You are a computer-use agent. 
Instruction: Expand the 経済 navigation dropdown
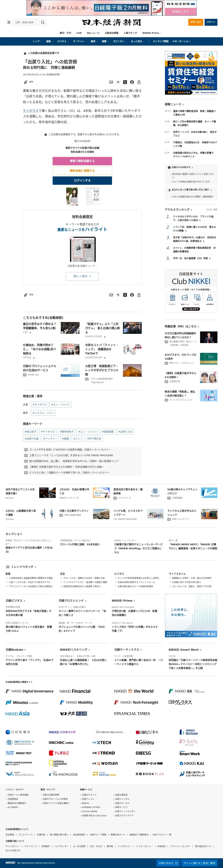pyautogui.click(x=94, y=41)
